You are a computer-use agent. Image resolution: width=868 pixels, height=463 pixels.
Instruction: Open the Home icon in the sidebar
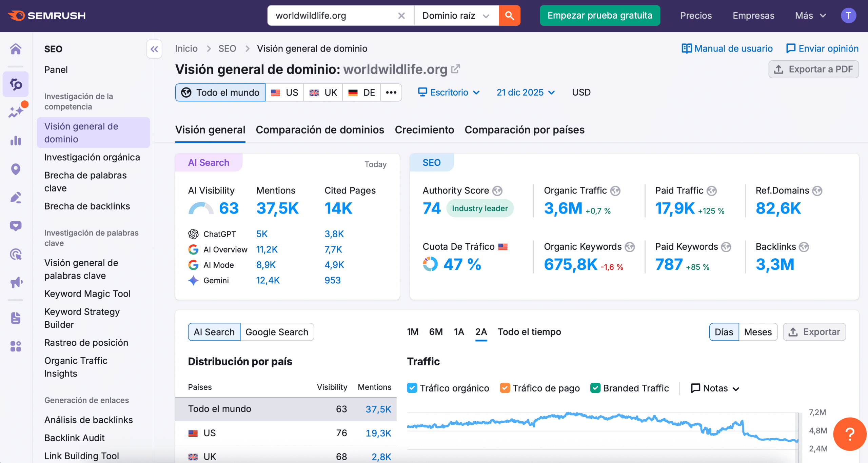[16, 49]
